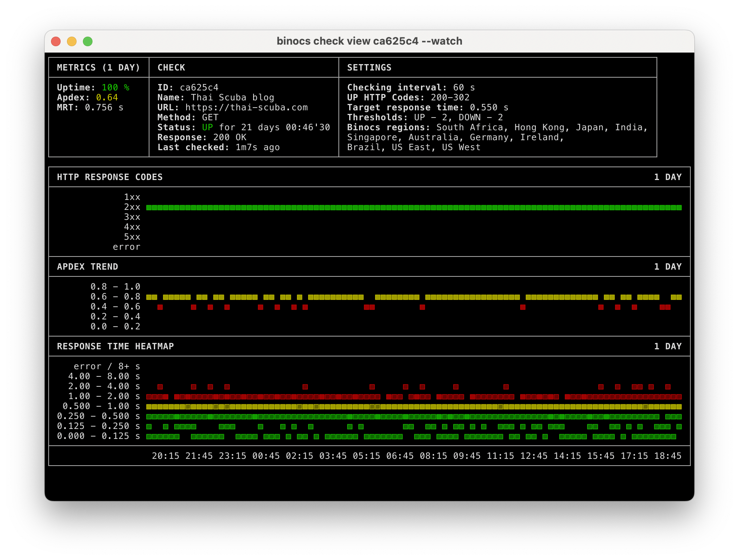This screenshot has height=560, width=739.
Task: Click the green 2xx response code bar
Action: pos(414,208)
